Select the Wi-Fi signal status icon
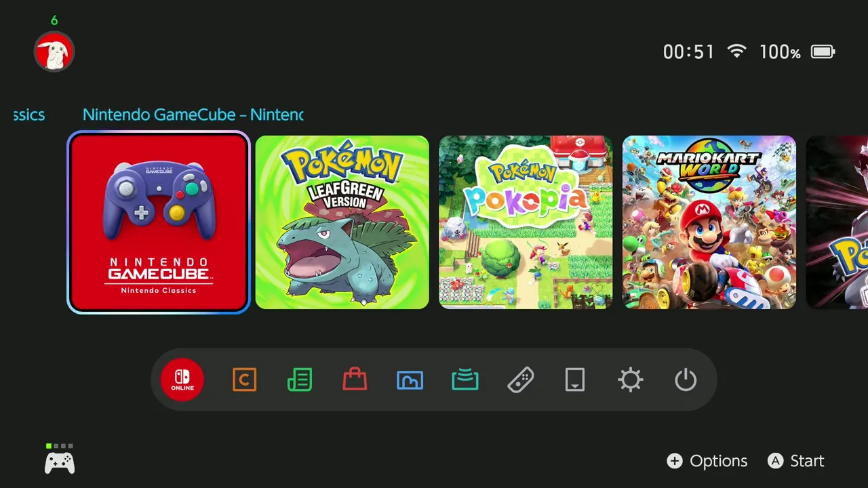The width and height of the screenshot is (868, 488). [x=736, y=52]
